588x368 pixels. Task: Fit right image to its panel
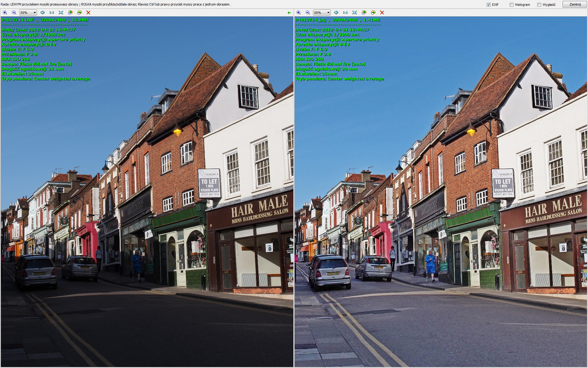coord(355,13)
